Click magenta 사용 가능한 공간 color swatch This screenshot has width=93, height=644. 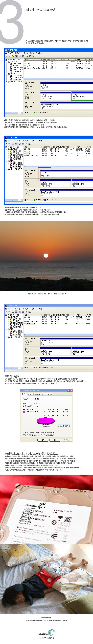[x=24, y=412]
